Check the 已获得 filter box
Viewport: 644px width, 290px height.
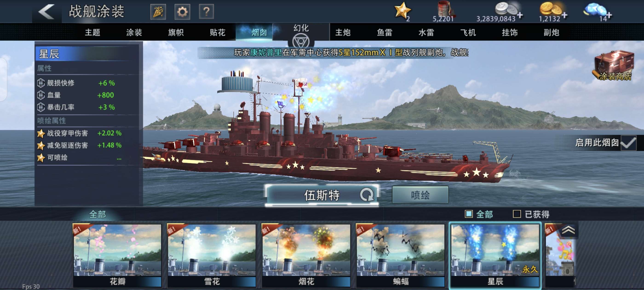point(517,214)
